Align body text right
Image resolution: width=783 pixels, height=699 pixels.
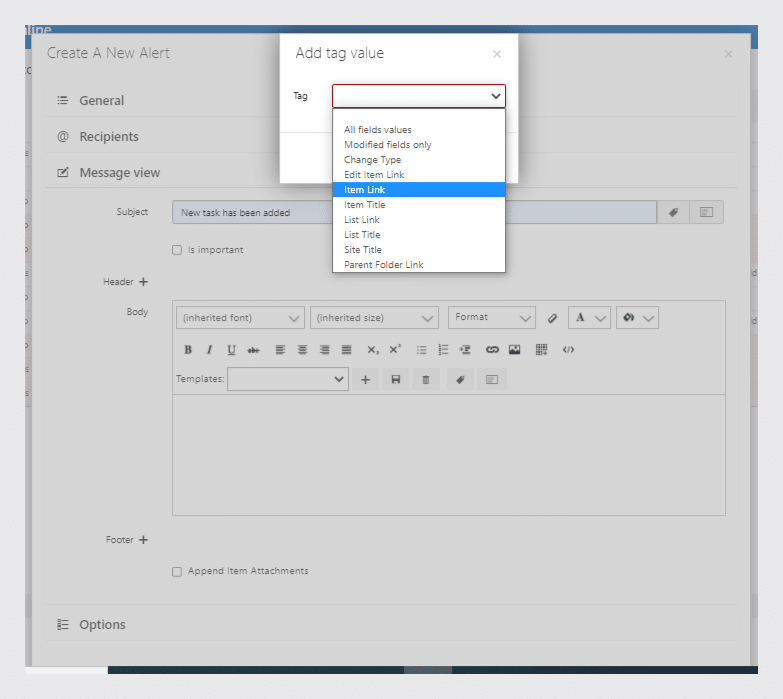[x=324, y=350]
